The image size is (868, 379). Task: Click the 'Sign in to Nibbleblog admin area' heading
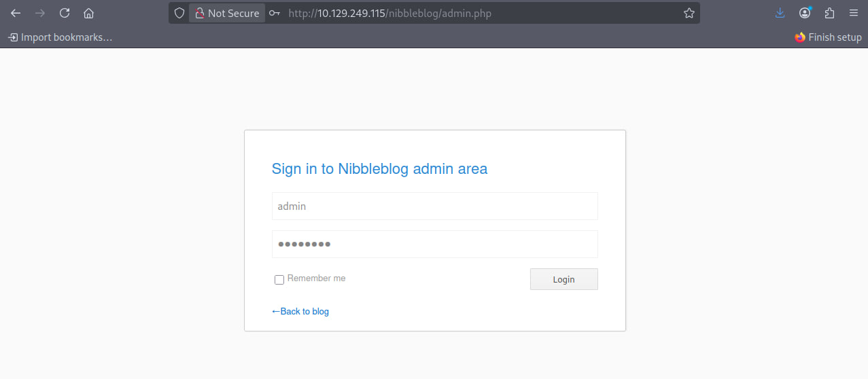[379, 168]
